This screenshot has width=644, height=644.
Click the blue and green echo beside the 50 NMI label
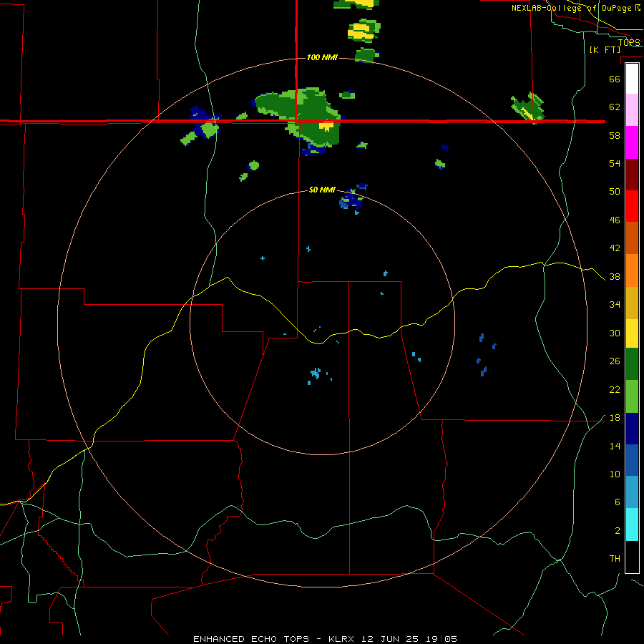tap(352, 199)
